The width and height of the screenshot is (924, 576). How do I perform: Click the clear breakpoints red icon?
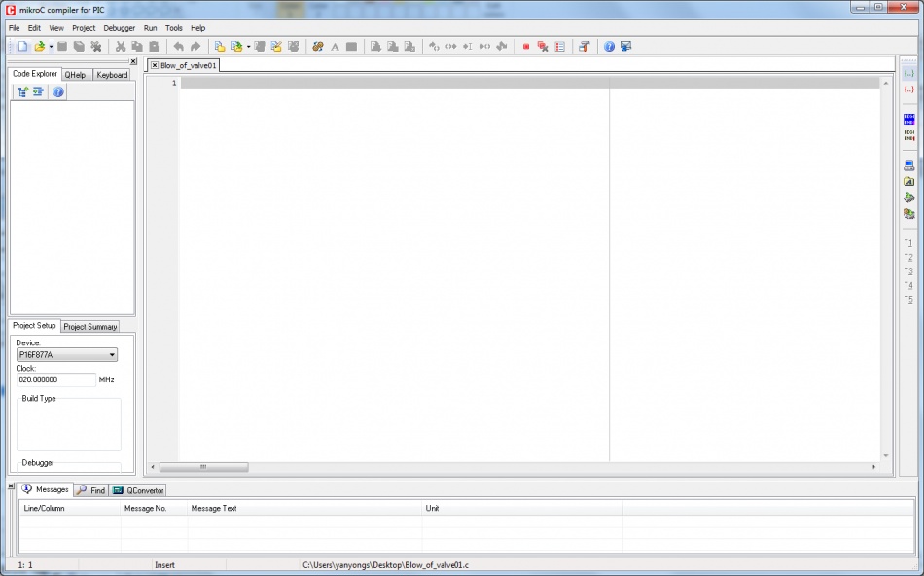(x=543, y=46)
